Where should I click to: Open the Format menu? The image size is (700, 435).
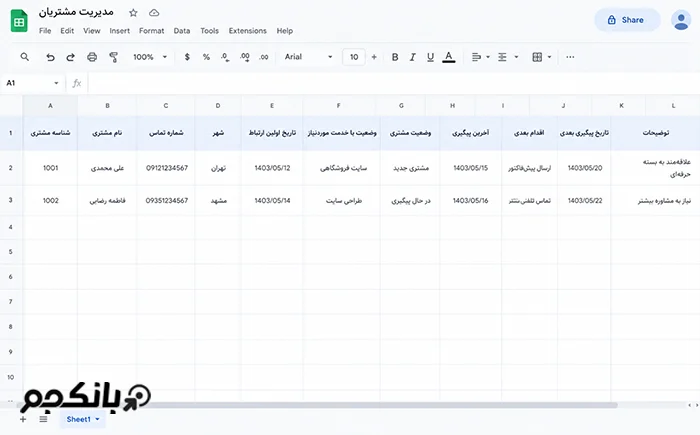tap(151, 31)
